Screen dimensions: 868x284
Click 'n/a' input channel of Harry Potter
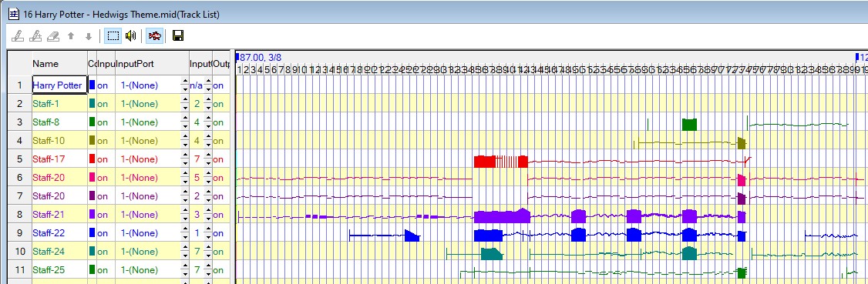[197, 85]
